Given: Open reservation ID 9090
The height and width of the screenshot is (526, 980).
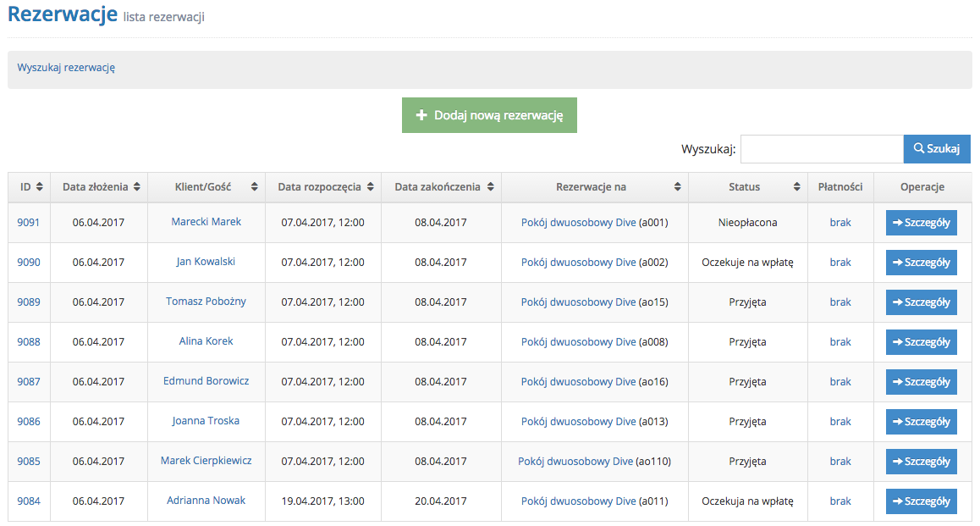Looking at the screenshot, I should click(x=29, y=263).
